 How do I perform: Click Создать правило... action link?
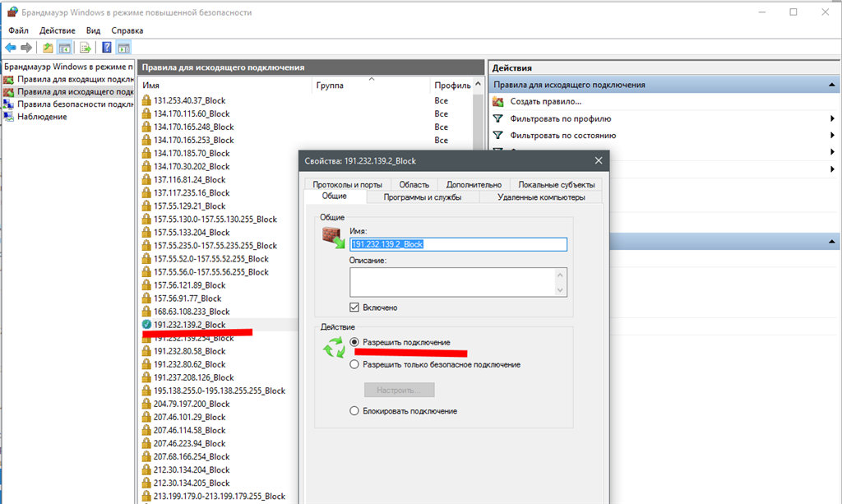[546, 101]
